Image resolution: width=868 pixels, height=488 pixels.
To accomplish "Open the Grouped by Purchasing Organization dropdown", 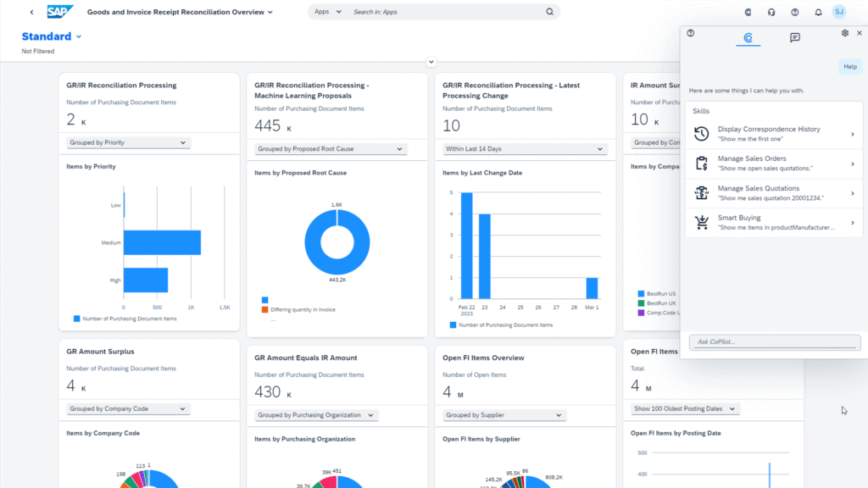I will tap(316, 415).
